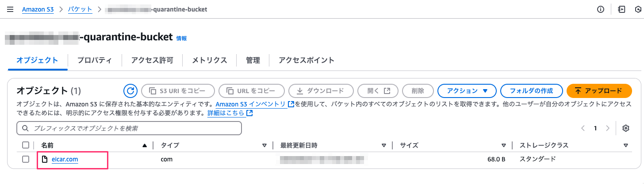Select the eicar.com row checkbox

click(x=26, y=159)
